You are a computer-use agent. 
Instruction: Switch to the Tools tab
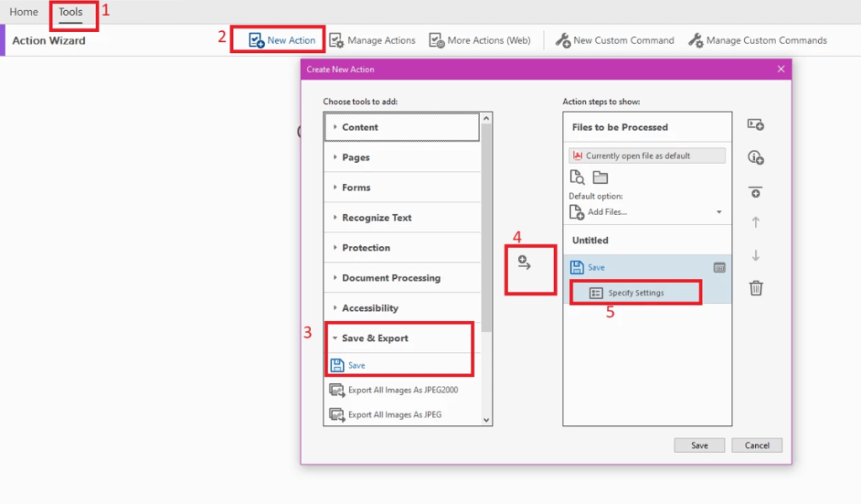point(71,12)
